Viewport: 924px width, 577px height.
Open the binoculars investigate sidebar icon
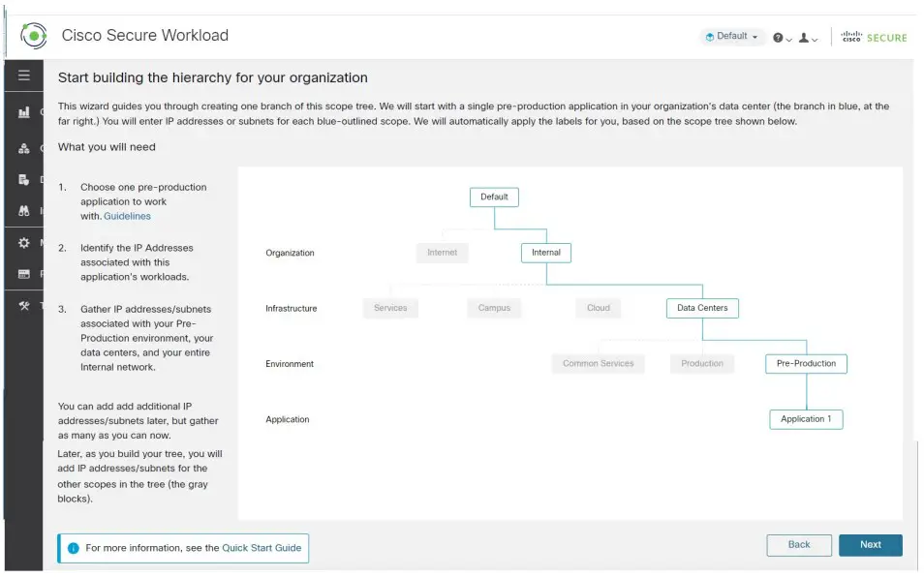pos(24,211)
